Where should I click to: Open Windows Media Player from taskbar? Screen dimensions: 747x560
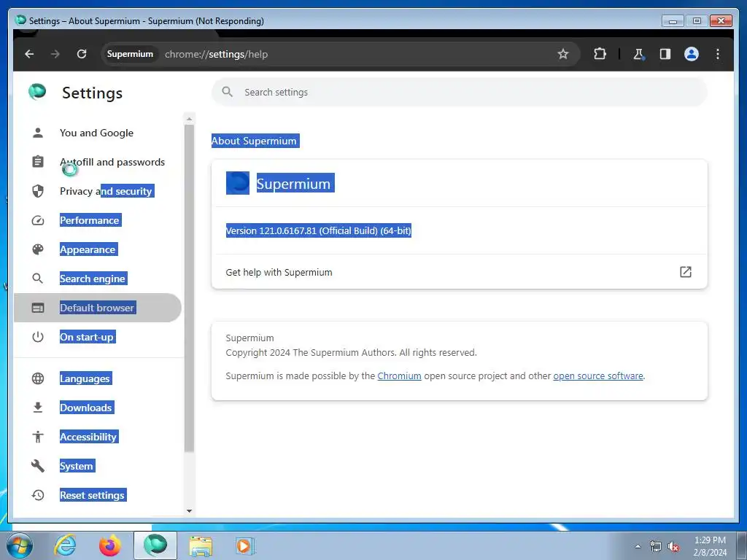pos(245,545)
